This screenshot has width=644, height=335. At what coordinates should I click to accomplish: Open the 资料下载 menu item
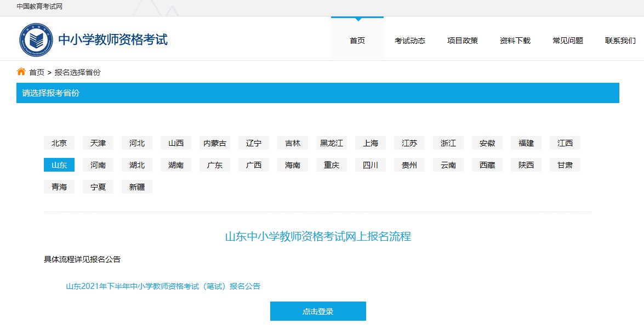point(515,41)
